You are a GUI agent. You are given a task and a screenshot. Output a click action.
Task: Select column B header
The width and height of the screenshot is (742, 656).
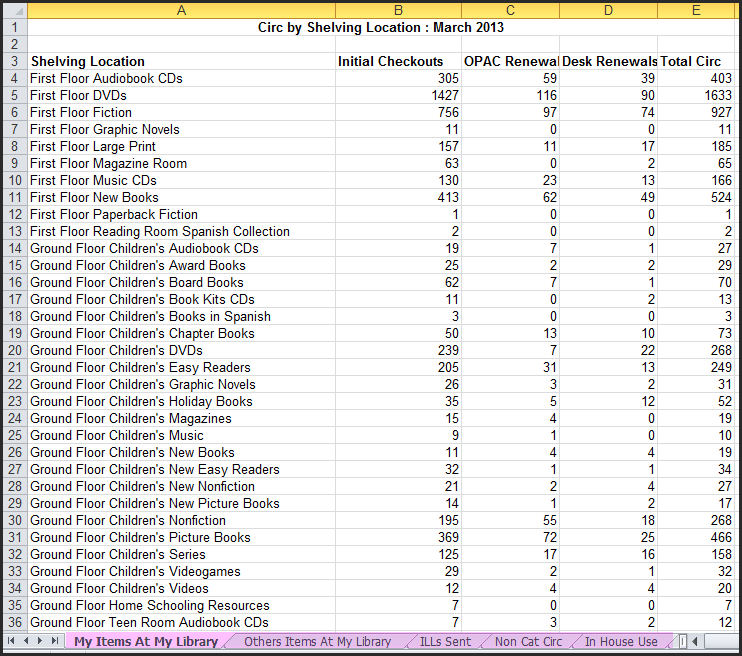click(x=398, y=10)
